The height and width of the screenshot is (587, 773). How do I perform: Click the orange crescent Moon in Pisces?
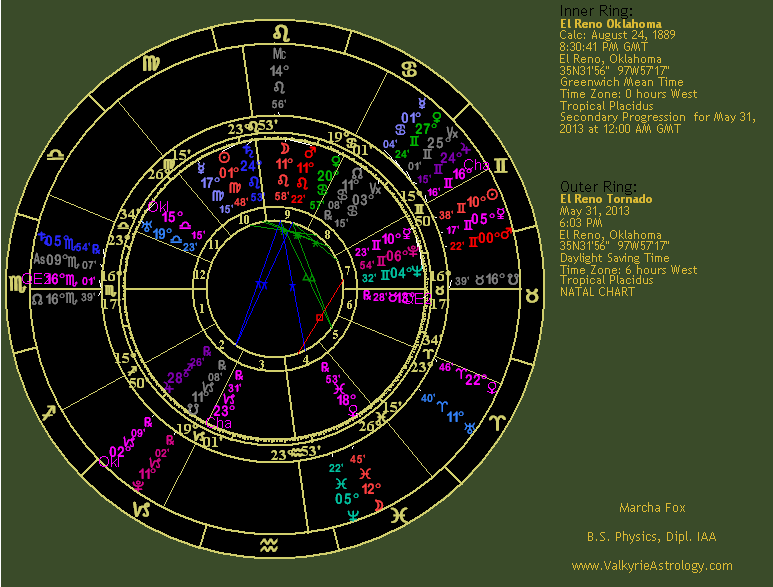pos(378,507)
